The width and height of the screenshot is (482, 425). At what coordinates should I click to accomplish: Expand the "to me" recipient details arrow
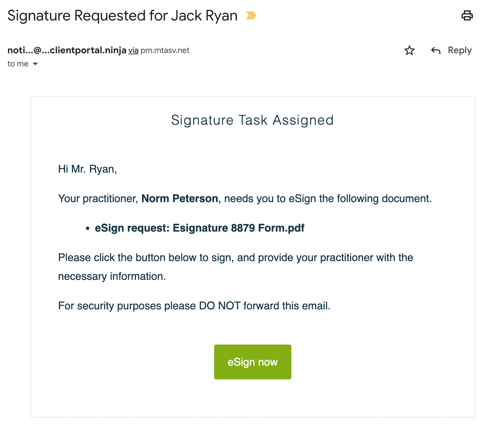[35, 64]
